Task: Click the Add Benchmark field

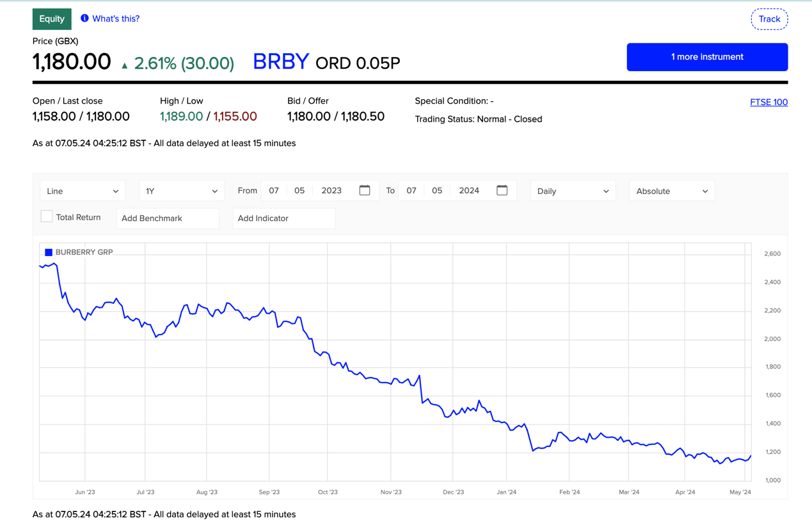Action: click(168, 218)
